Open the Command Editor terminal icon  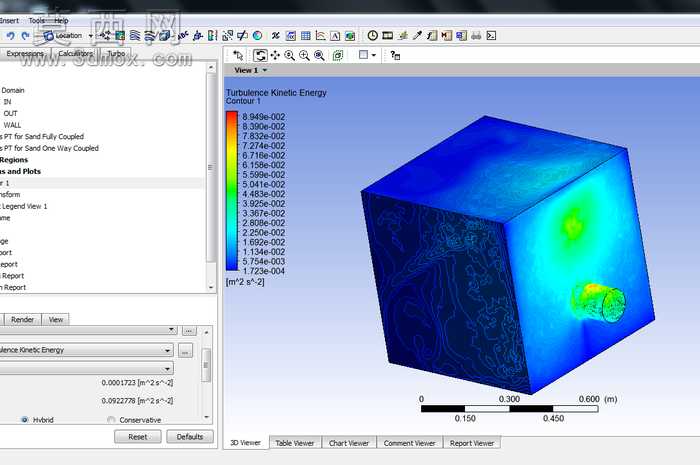pos(491,36)
